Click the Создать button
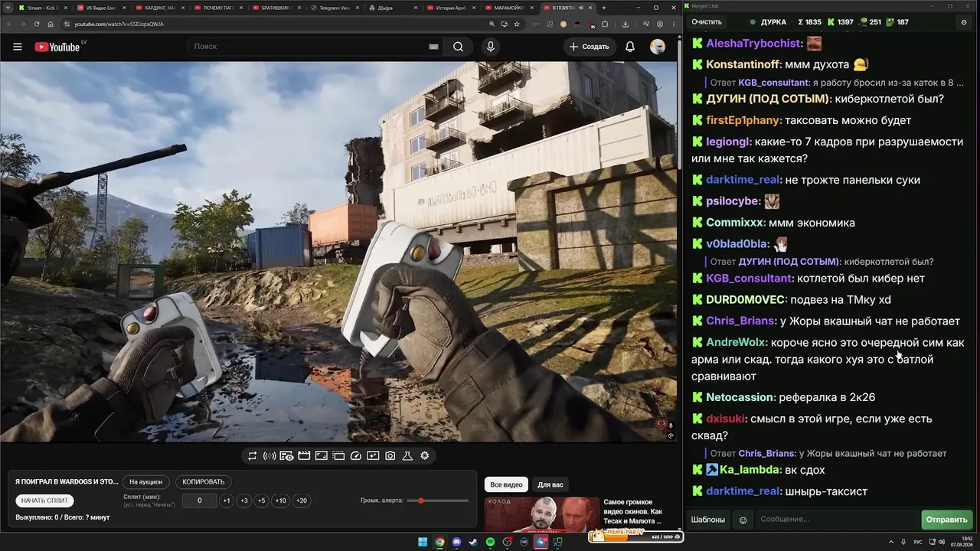Screen dimensions: 980x551 point(589,47)
